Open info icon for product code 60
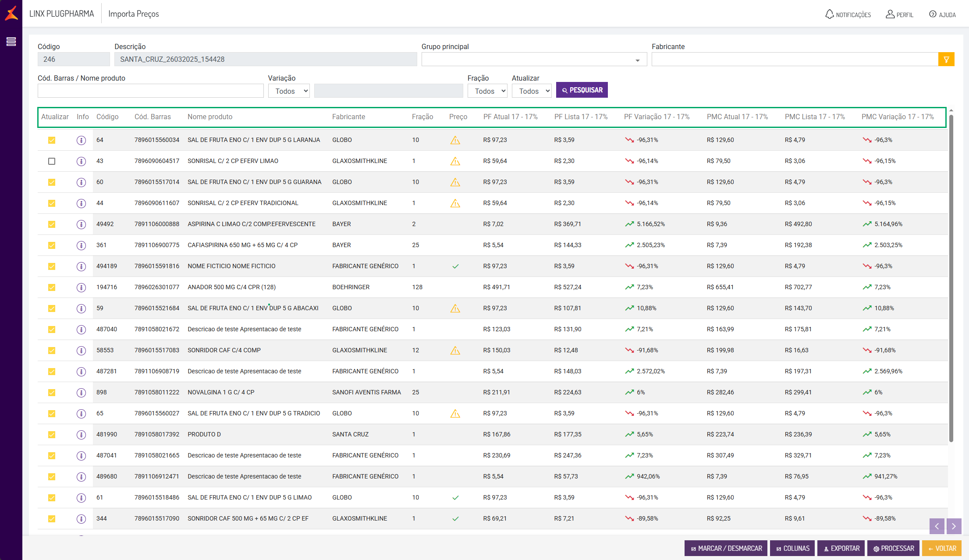The image size is (969, 560). point(81,182)
